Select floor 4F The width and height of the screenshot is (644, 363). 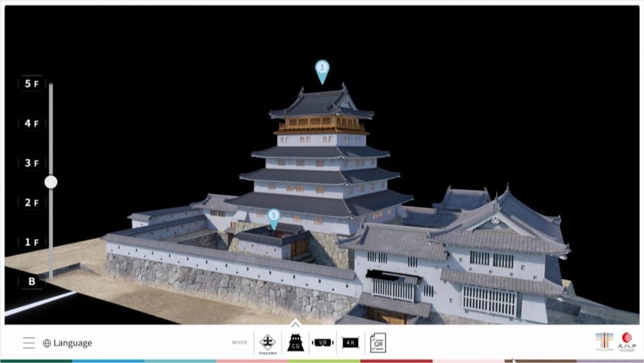click(31, 123)
